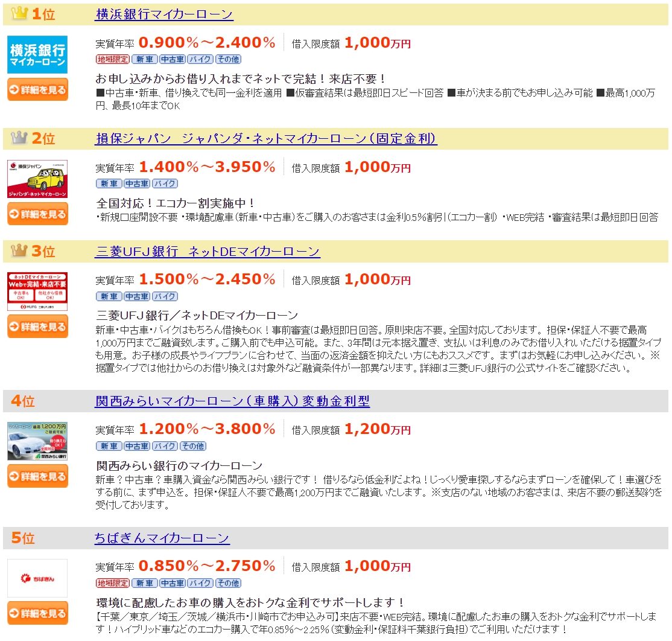Click the 横浜銀行マイカーローン blue logo thumbnail
This screenshot has height=641, width=672.
click(x=37, y=54)
